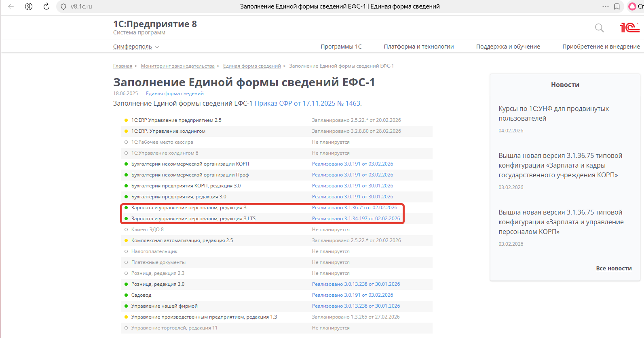644x338 pixels.
Task: Open news about Курсы по 1С:УНФ
Action: (x=553, y=113)
